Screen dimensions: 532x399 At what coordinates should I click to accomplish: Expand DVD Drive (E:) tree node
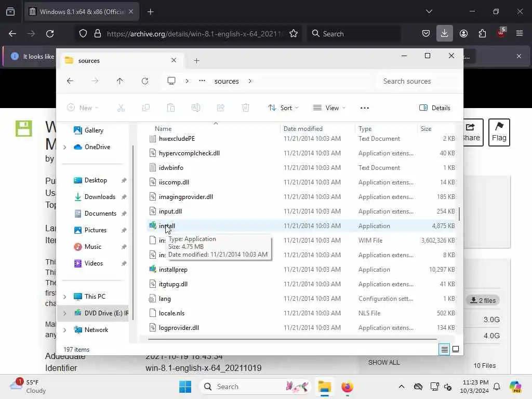tap(64, 313)
